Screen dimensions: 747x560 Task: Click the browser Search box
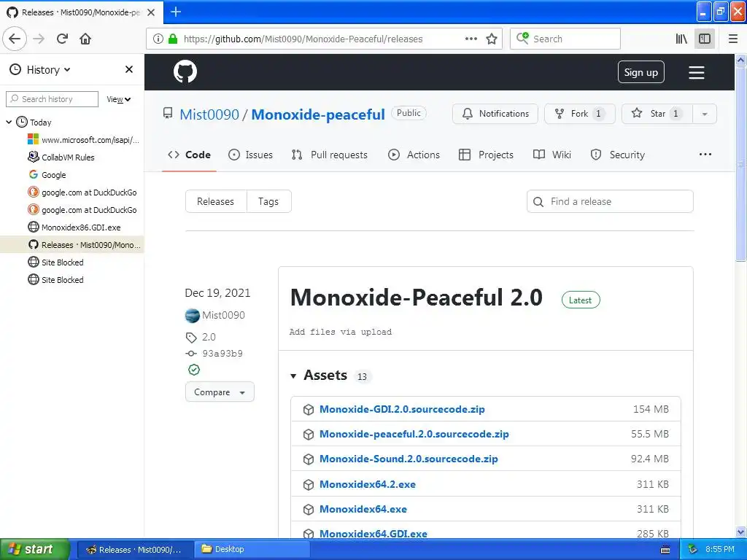[565, 39]
